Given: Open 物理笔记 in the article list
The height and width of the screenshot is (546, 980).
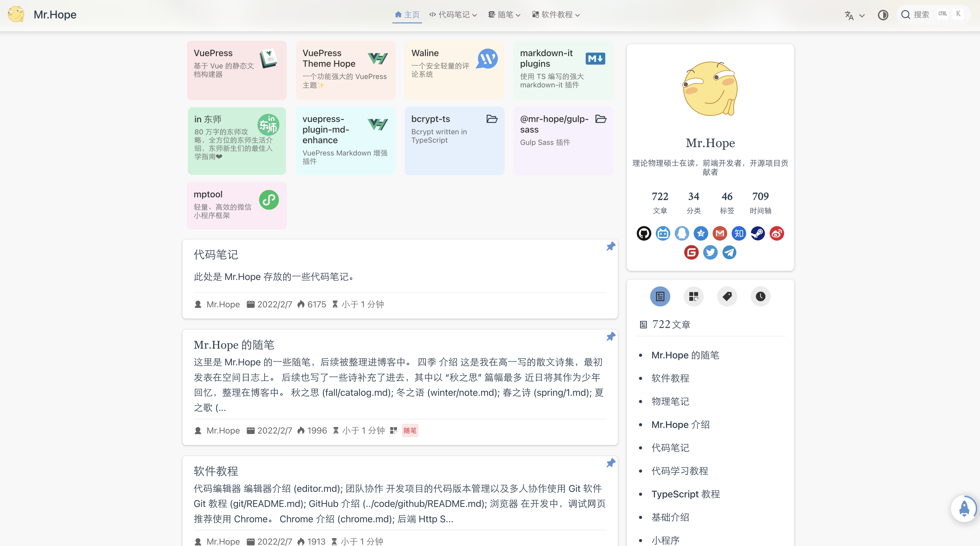Looking at the screenshot, I should (x=670, y=401).
